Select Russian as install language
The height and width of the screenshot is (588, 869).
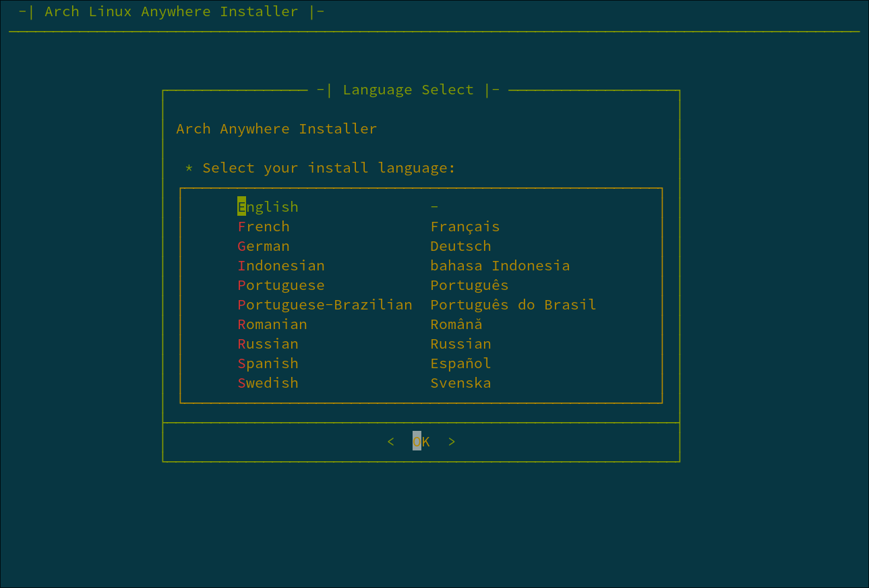click(268, 343)
